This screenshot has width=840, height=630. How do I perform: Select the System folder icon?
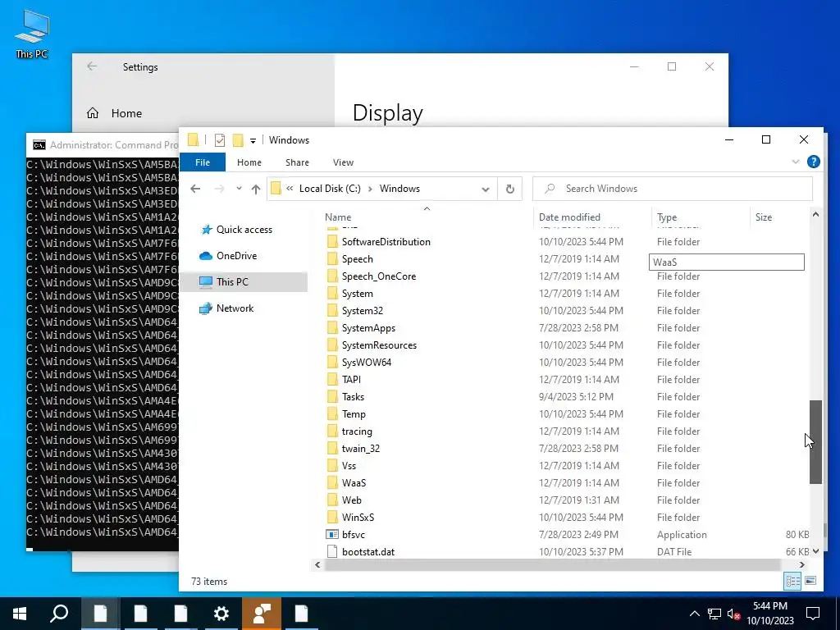[332, 294]
